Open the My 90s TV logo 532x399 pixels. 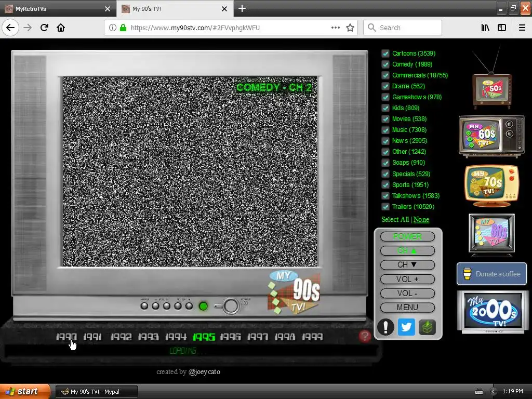(x=294, y=292)
